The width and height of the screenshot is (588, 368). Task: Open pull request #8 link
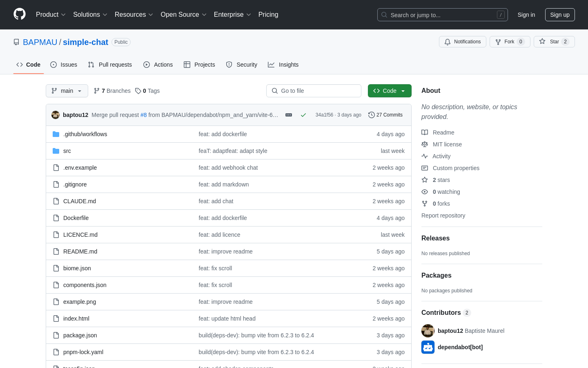pos(144,115)
